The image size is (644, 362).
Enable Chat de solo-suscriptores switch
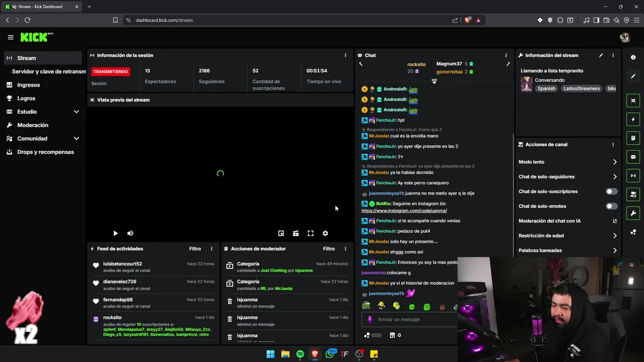pyautogui.click(x=611, y=192)
